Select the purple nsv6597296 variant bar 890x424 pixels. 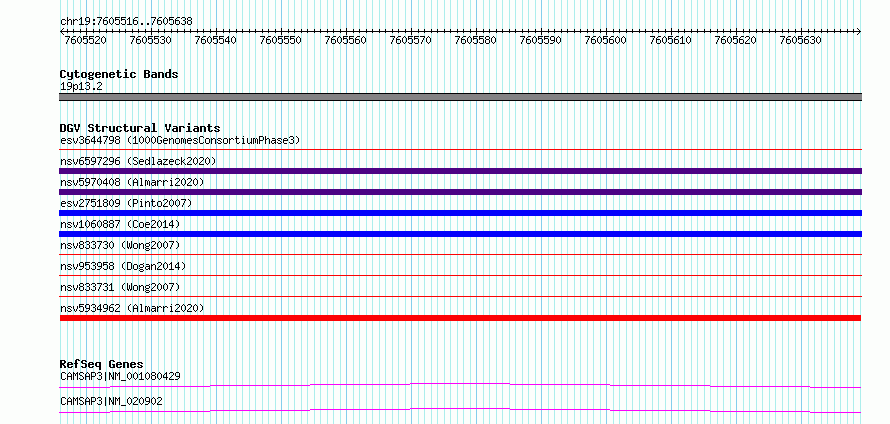(x=460, y=171)
